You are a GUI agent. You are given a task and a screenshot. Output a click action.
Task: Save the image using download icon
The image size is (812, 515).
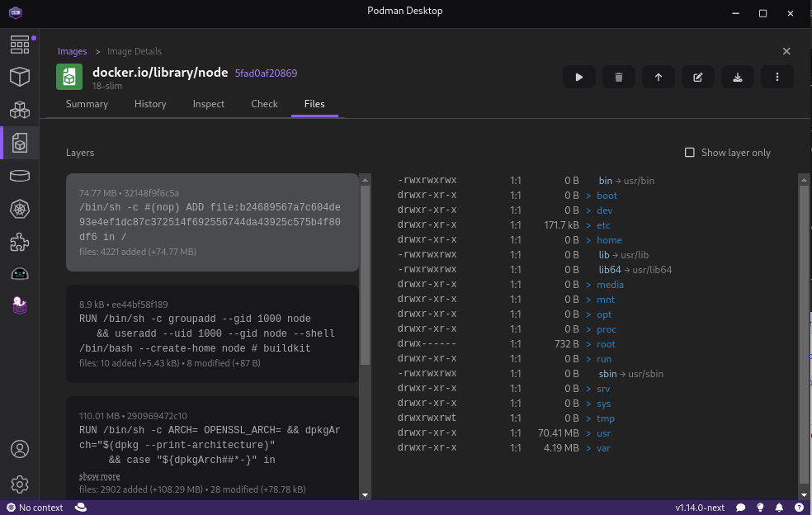[737, 76]
